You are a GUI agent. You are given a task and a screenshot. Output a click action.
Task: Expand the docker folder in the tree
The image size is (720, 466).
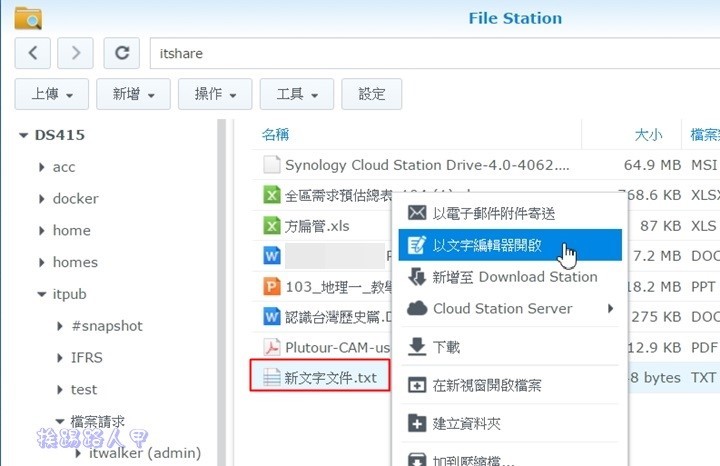click(x=42, y=199)
